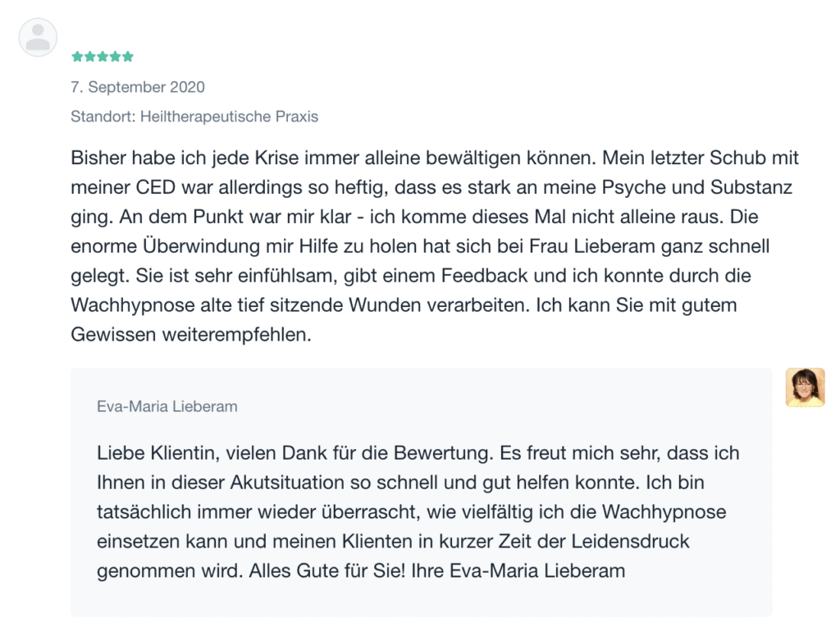Click the review date 7. September 2020

[x=138, y=87]
